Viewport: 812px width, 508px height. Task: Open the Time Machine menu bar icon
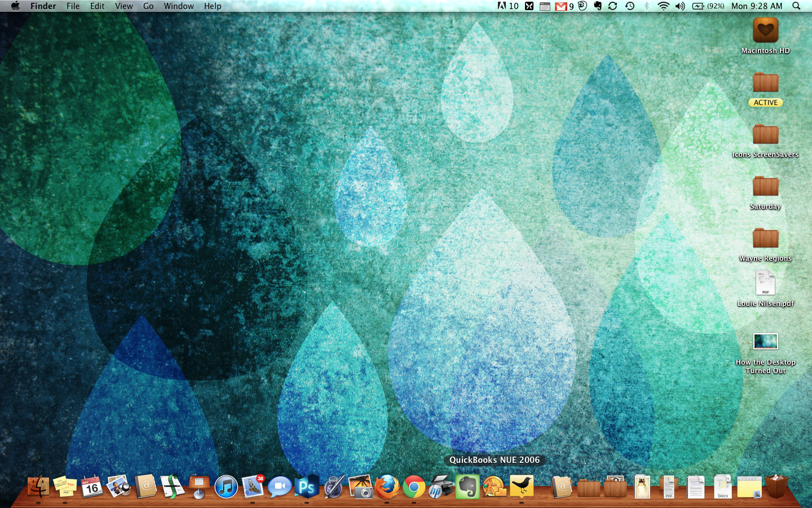630,6
